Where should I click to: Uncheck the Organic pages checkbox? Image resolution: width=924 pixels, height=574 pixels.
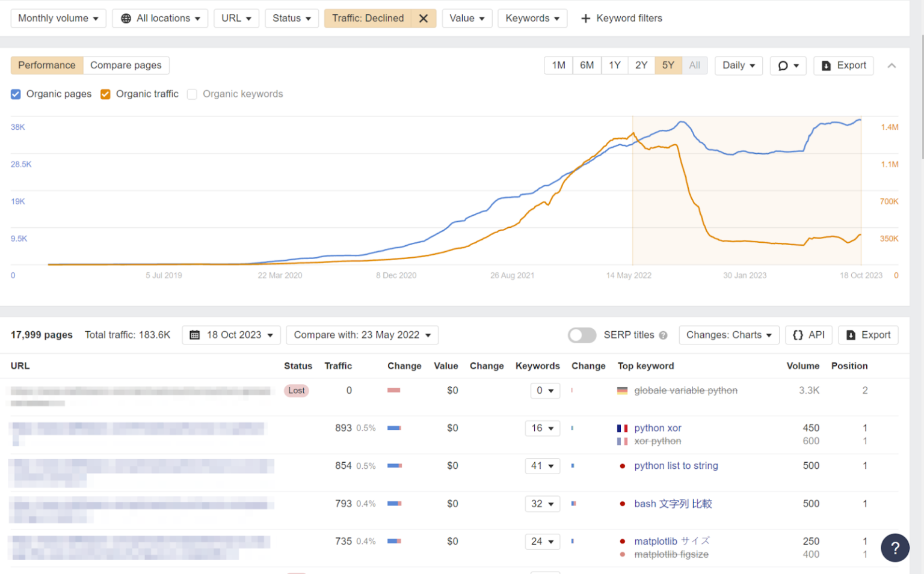coord(16,94)
